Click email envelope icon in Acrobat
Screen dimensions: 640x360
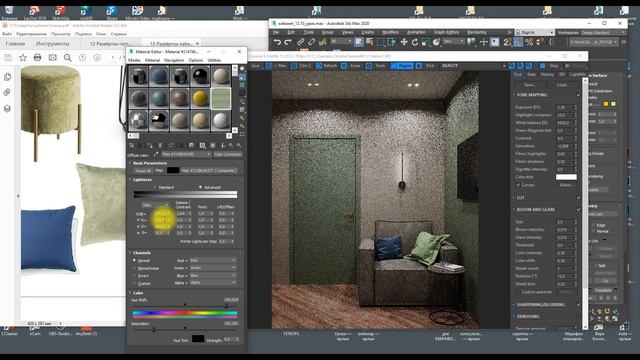(53, 58)
